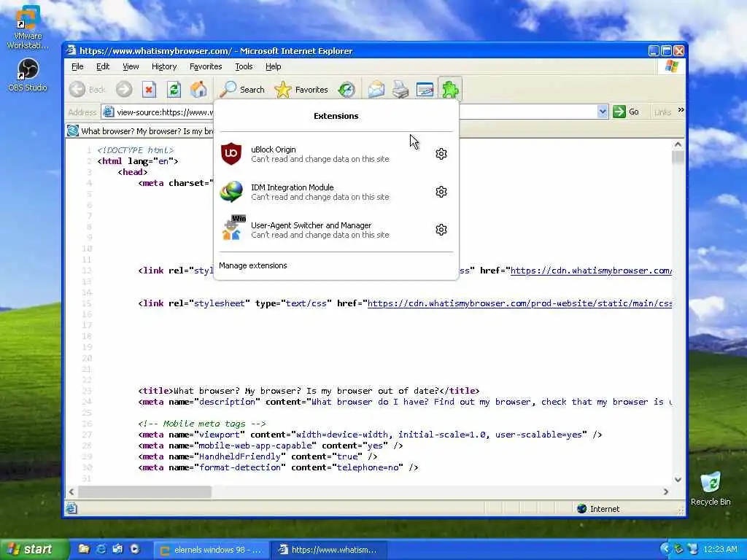747x560 pixels.
Task: Click the horizontal scrollbar right arrow
Action: 666,492
